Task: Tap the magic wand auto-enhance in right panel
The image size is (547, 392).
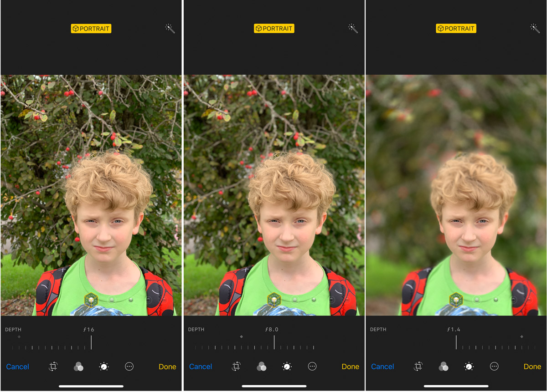Action: (x=535, y=28)
